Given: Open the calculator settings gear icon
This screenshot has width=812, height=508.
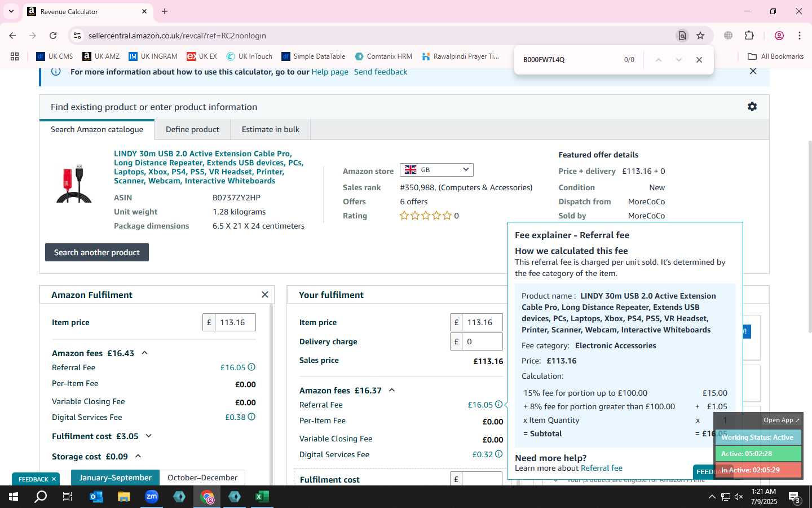Looking at the screenshot, I should pyautogui.click(x=752, y=107).
